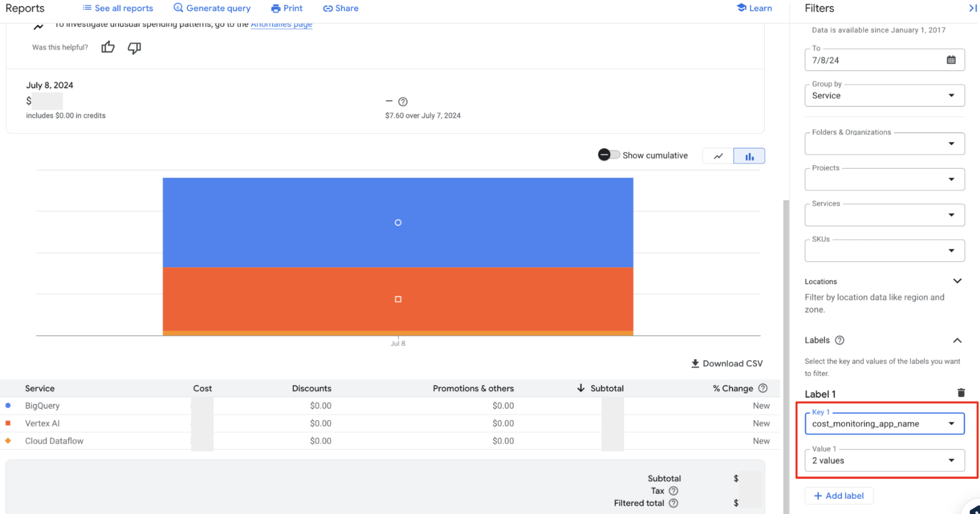Click the "$7.60 over July 7, 2024" text

(423, 115)
